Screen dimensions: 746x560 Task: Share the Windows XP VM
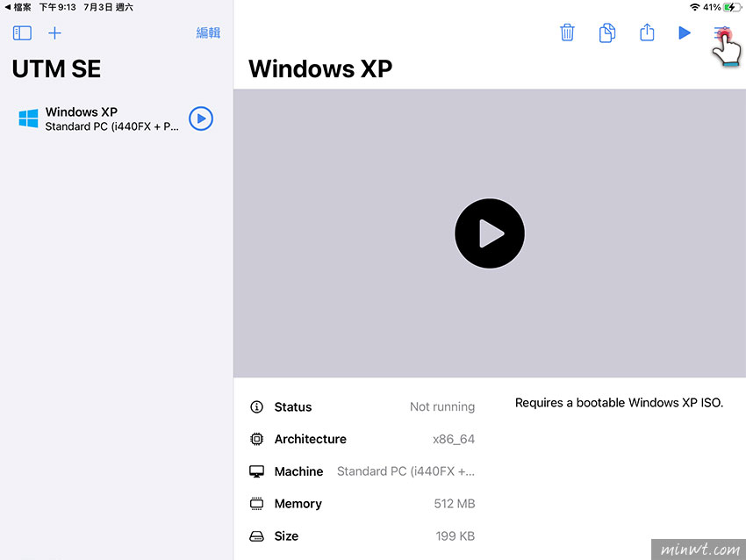point(647,32)
